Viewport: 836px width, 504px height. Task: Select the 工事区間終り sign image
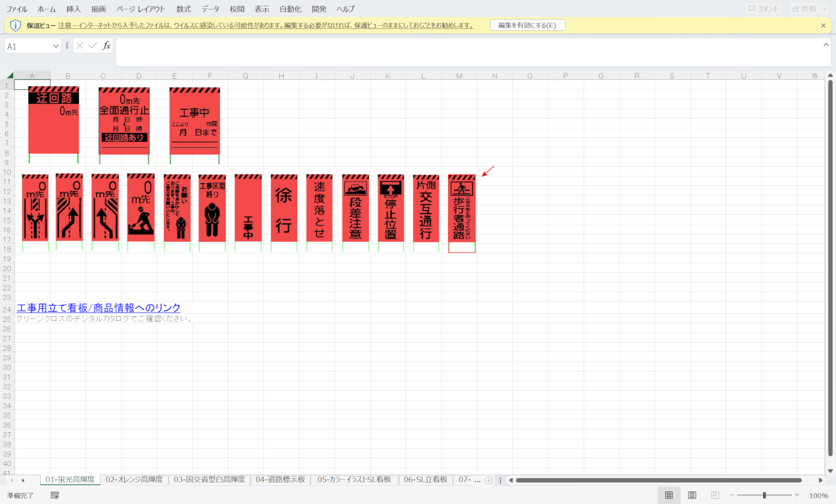pos(212,213)
